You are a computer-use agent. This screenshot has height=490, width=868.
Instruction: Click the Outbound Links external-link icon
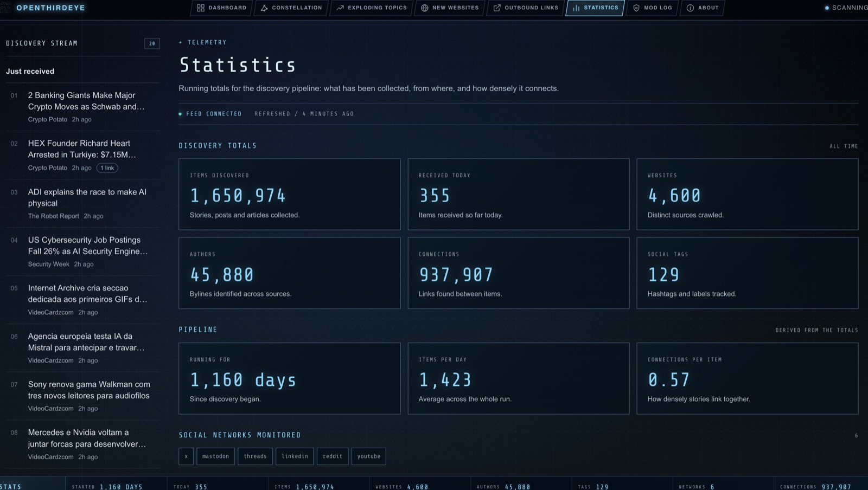click(x=497, y=8)
